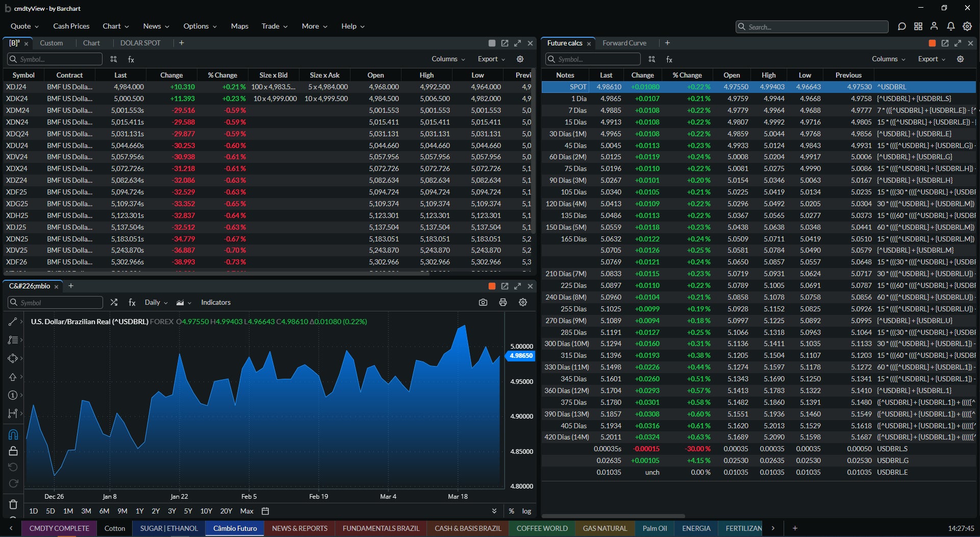Set chart range to 1Y
Image resolution: width=980 pixels, height=537 pixels.
(139, 511)
